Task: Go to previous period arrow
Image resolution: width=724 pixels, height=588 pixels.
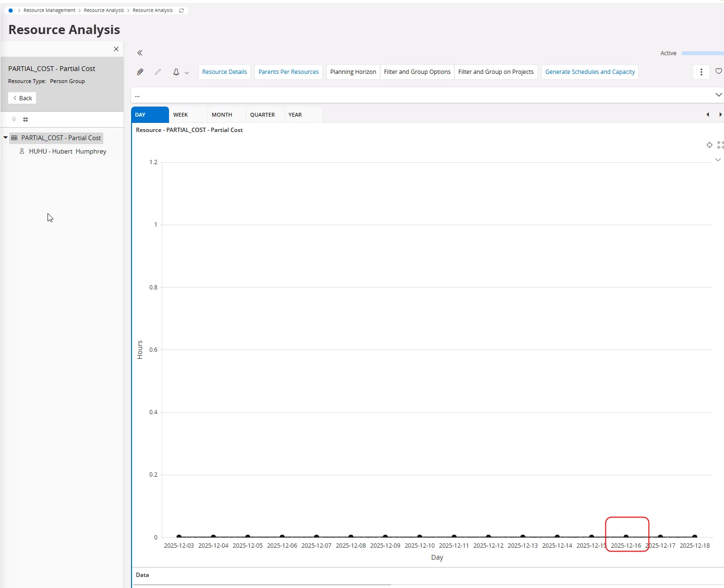Action: pyautogui.click(x=708, y=115)
